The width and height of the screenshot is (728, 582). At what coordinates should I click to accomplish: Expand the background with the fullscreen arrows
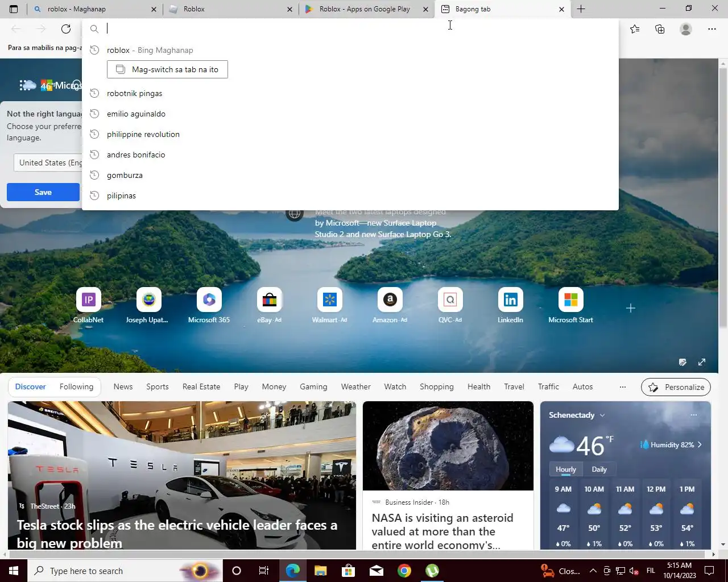click(x=702, y=362)
